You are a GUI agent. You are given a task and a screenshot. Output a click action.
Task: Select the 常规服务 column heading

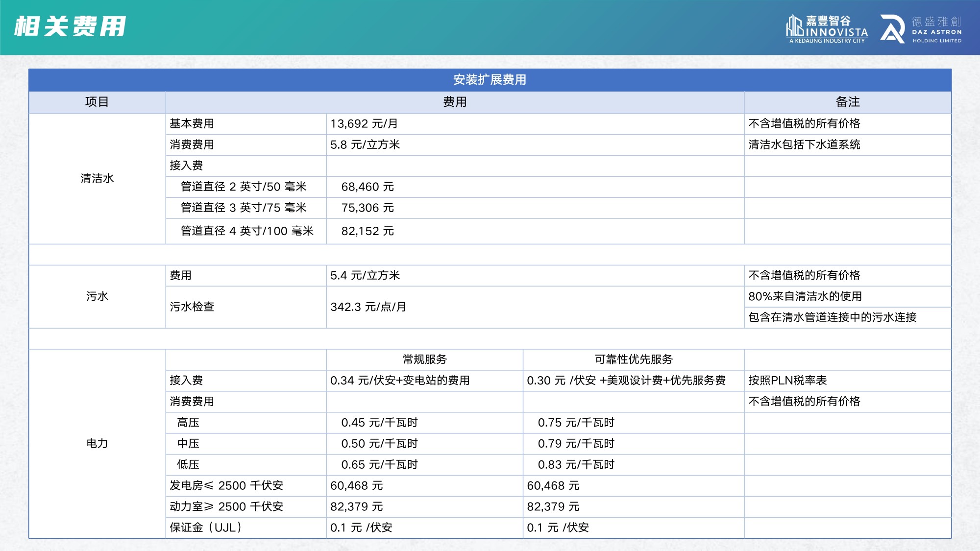click(424, 359)
